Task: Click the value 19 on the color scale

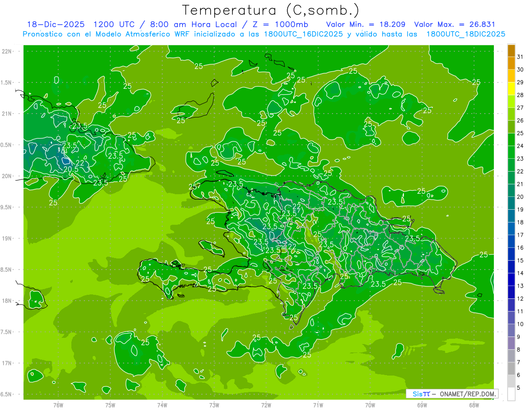Action: pyautogui.click(x=520, y=210)
